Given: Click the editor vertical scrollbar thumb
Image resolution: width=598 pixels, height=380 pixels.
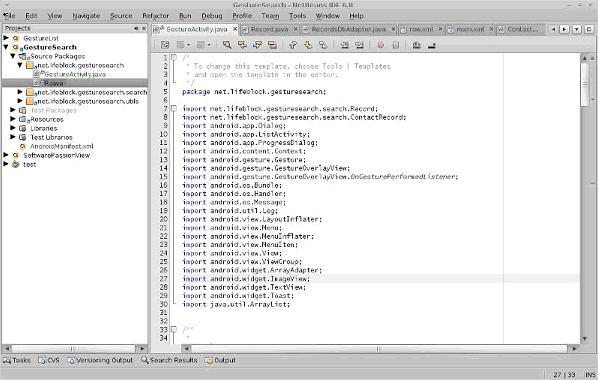Looking at the screenshot, I should pyautogui.click(x=585, y=85).
